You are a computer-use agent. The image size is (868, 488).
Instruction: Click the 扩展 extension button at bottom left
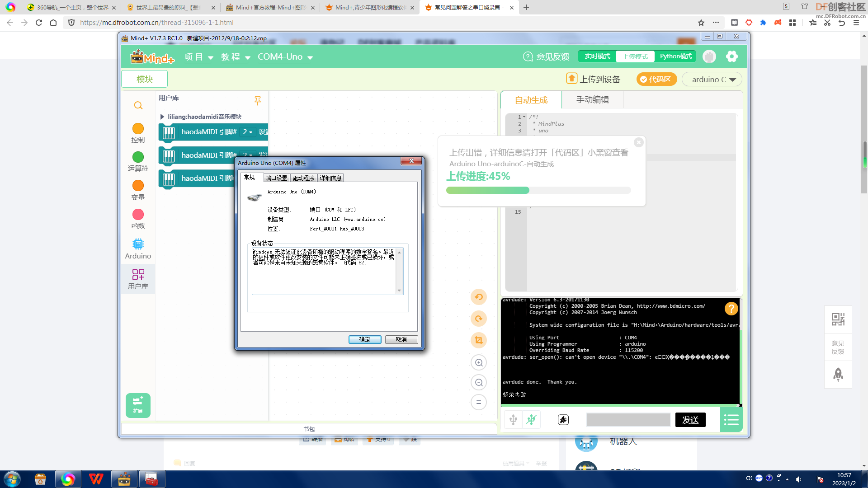pyautogui.click(x=138, y=405)
